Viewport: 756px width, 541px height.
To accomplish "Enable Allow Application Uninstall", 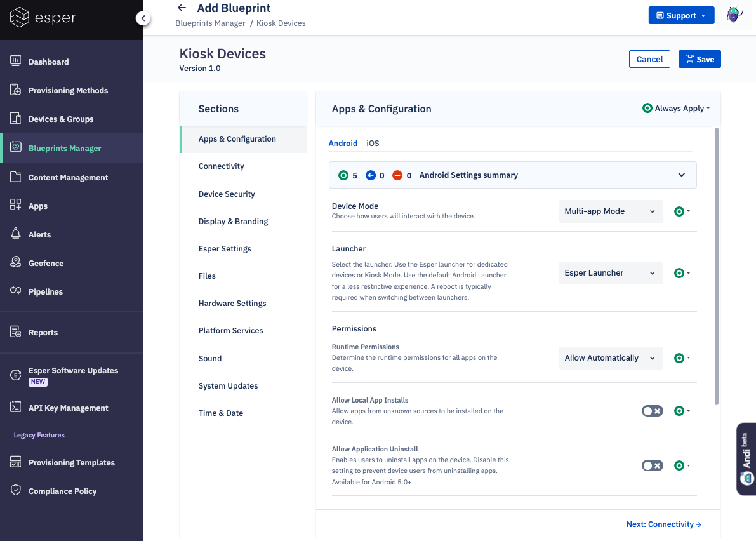I will [x=652, y=465].
